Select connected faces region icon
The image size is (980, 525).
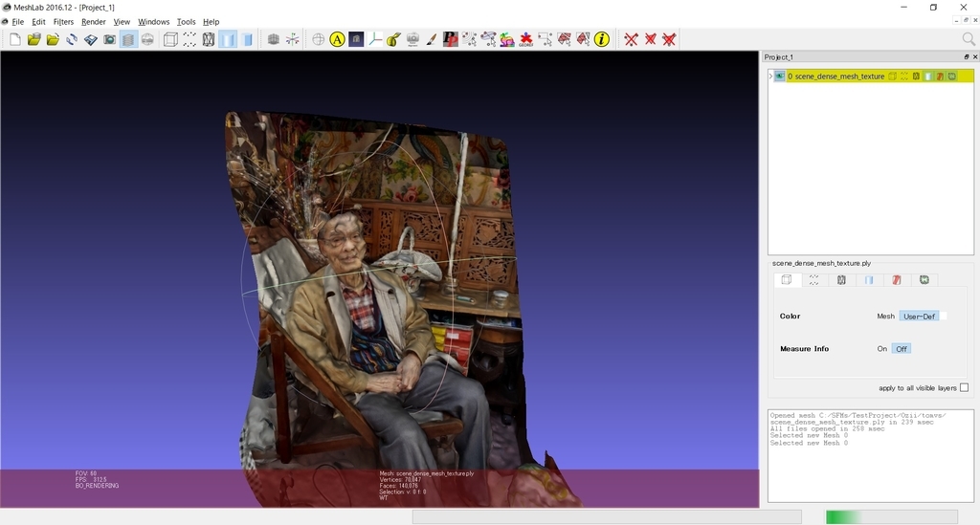click(583, 39)
